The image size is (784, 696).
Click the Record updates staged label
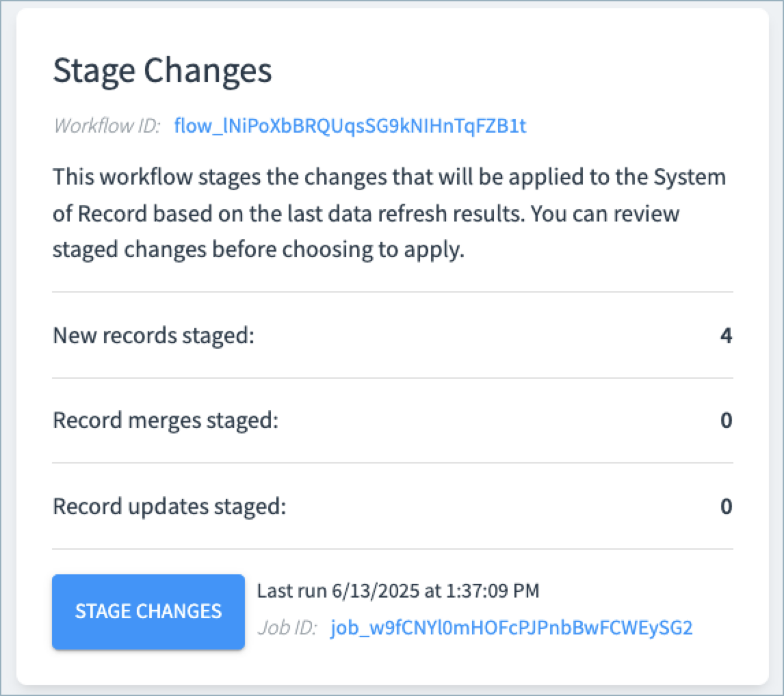pos(170,506)
